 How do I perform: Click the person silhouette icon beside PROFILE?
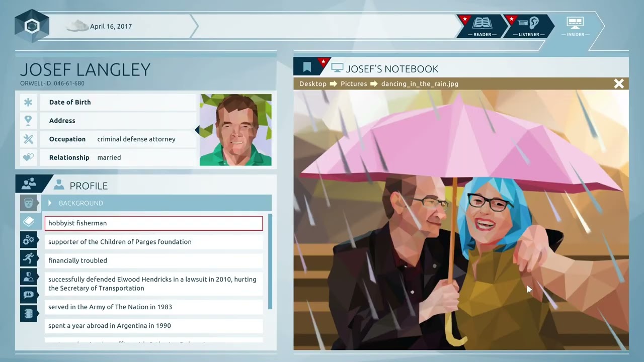tap(59, 185)
